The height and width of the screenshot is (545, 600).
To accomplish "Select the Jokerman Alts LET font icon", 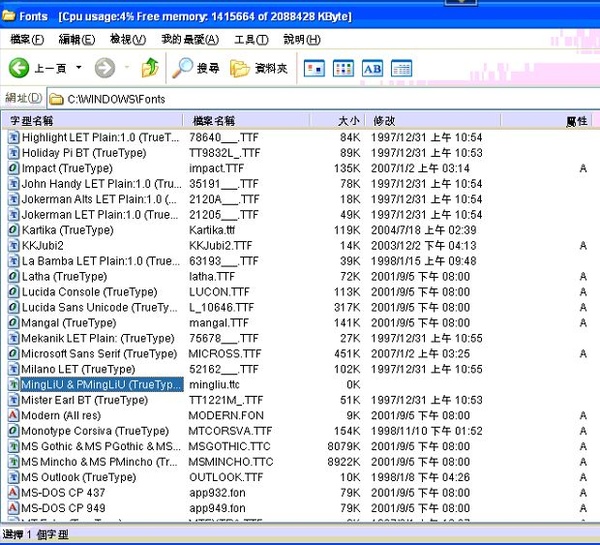I will [13, 199].
